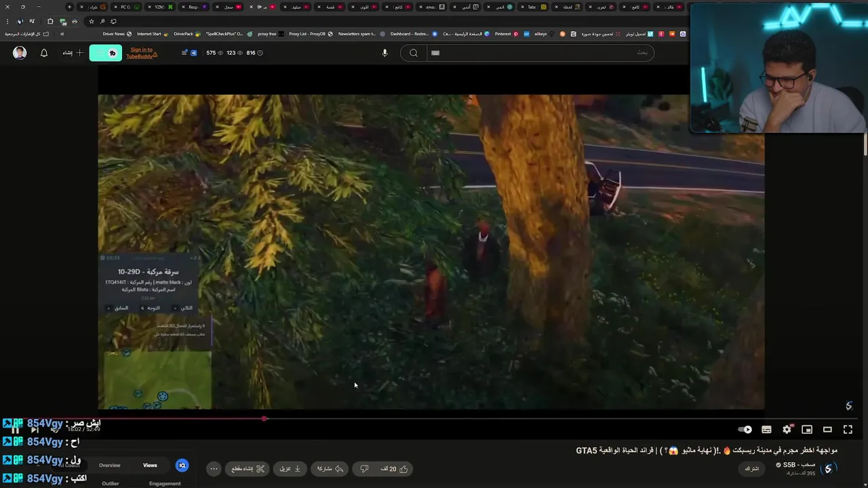This screenshot has height=488, width=868.
Task: Click the search magnifier button
Action: click(413, 53)
